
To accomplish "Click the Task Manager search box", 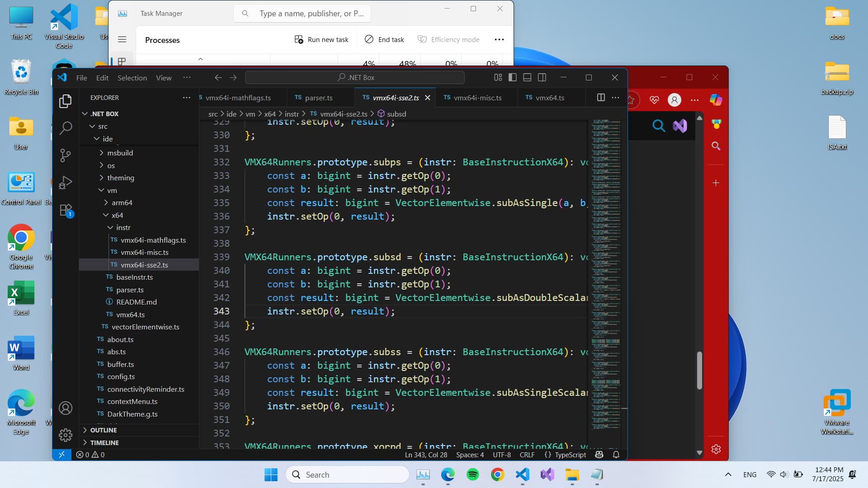I will (x=302, y=14).
